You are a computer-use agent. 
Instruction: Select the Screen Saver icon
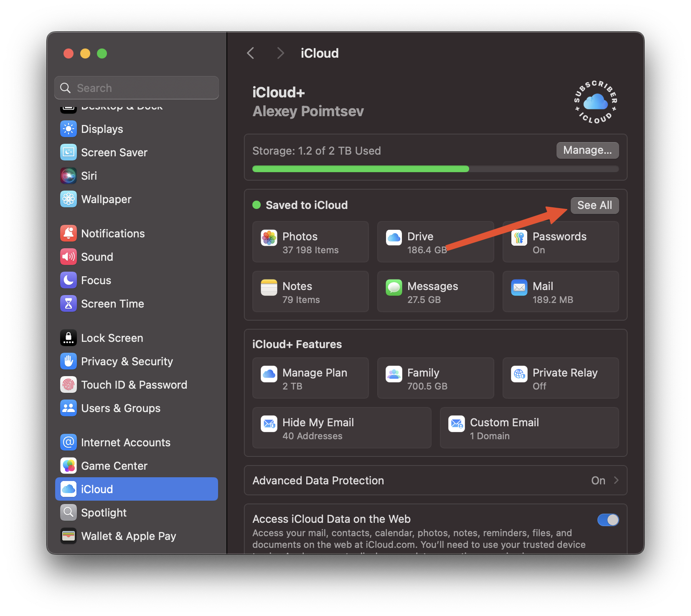69,153
